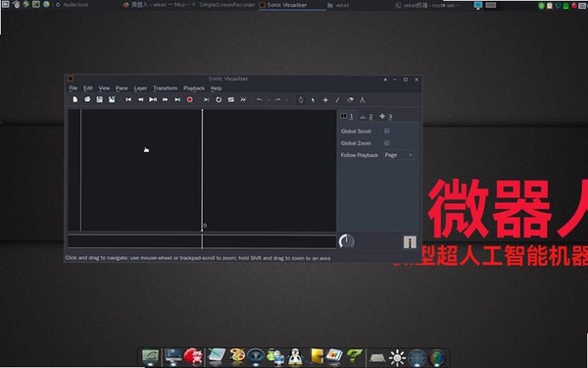The width and height of the screenshot is (588, 368).
Task: Click the output level meter
Action: [410, 241]
